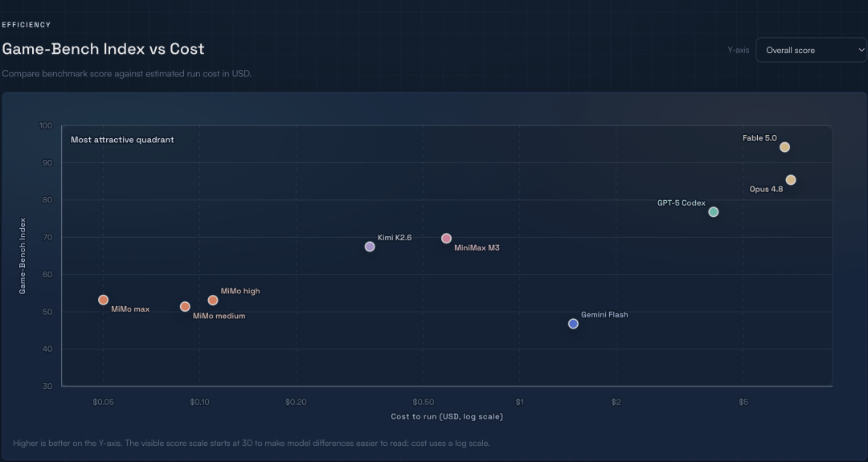Click the $0.05 x-axis tick label
The image size is (868, 462).
point(103,403)
